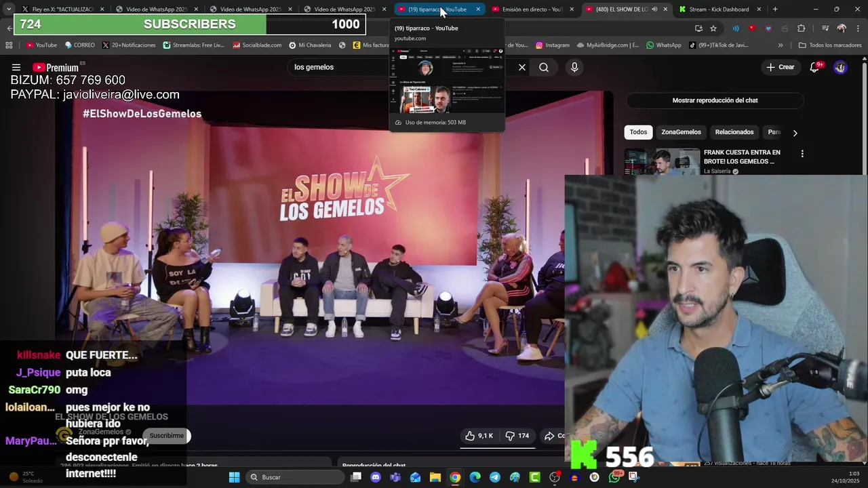This screenshot has height=488, width=868.
Task: Open the tab search dropdown arrow
Action: click(8, 9)
